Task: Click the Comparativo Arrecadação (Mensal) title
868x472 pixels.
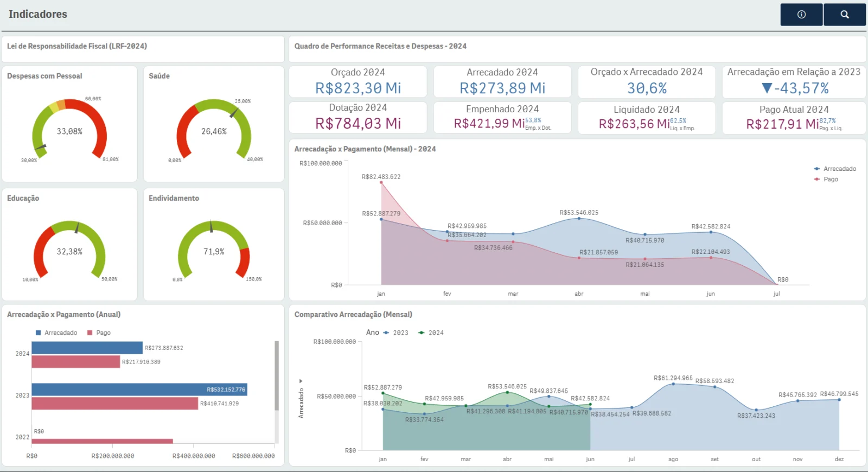Action: [x=353, y=315]
